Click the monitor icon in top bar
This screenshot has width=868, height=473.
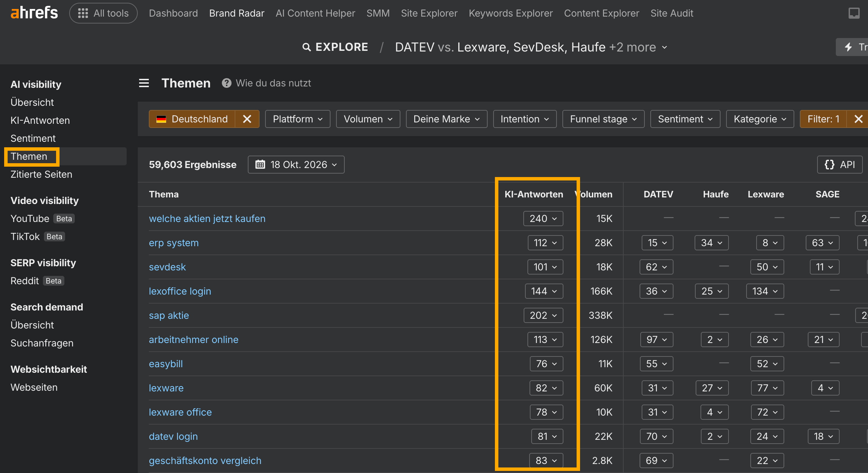pyautogui.click(x=854, y=13)
